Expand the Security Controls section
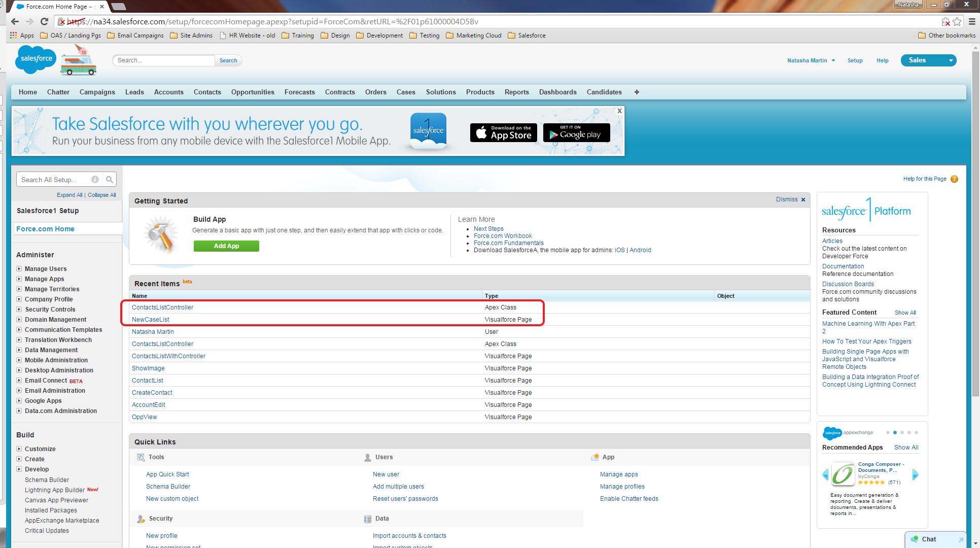The height and width of the screenshot is (548, 980). (x=19, y=310)
